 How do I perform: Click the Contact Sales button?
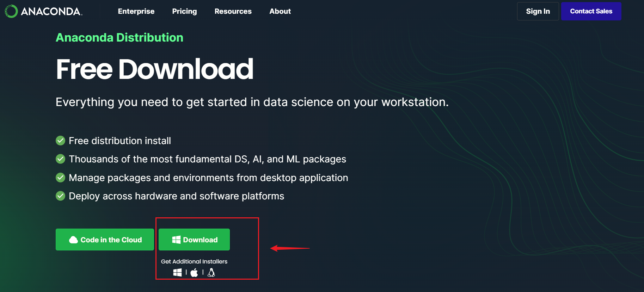[x=591, y=11]
